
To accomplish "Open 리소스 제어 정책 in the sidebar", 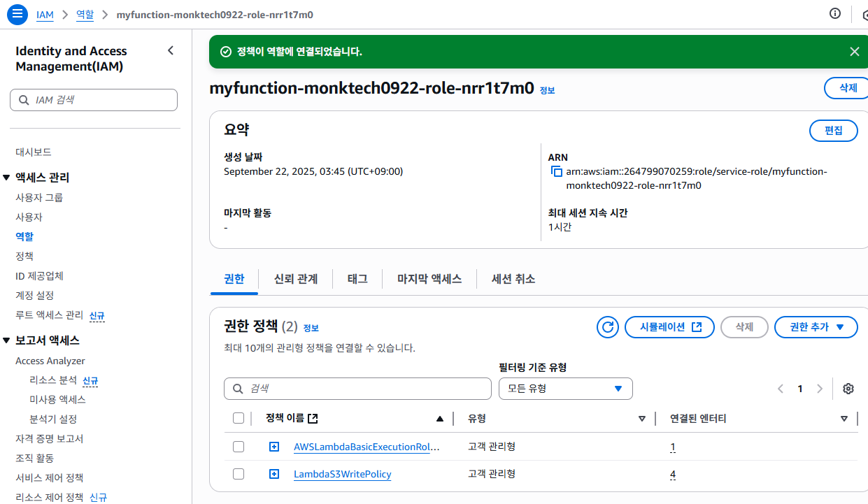I will click(49, 498).
